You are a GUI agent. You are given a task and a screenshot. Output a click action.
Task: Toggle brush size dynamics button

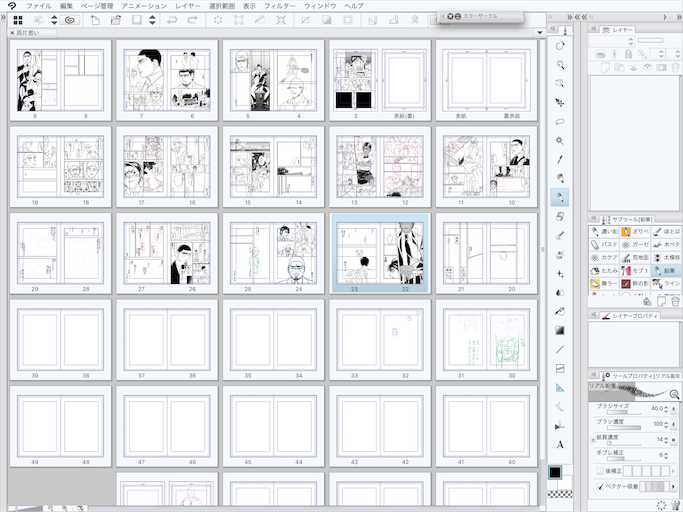tap(674, 409)
